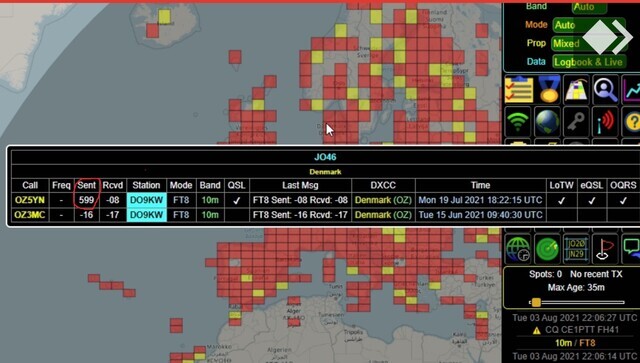
Task: Click the Station column header
Action: pyautogui.click(x=147, y=185)
